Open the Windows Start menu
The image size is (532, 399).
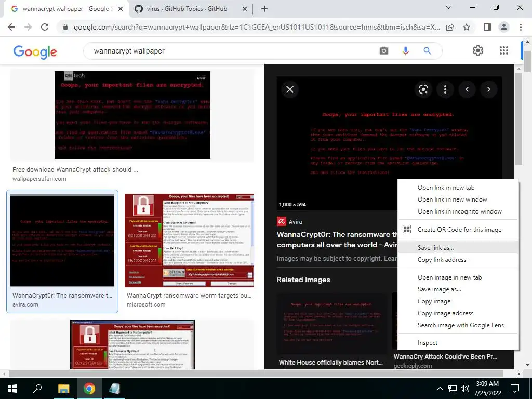tap(12, 389)
